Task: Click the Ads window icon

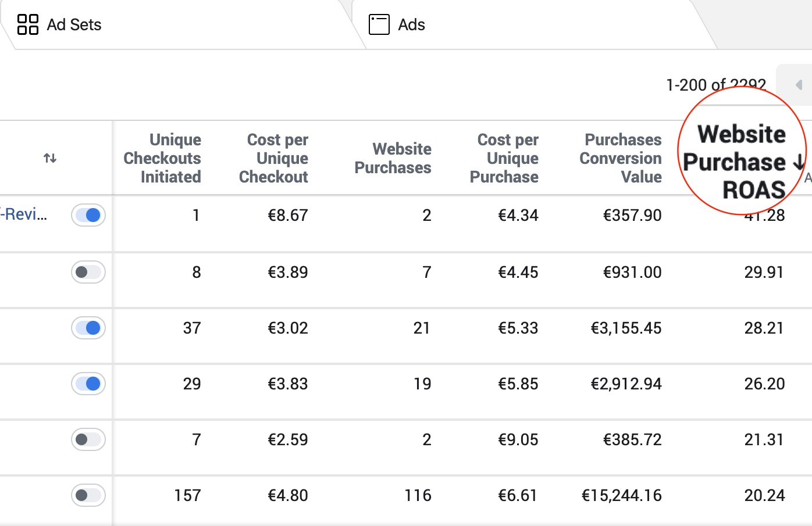Action: pyautogui.click(x=379, y=24)
